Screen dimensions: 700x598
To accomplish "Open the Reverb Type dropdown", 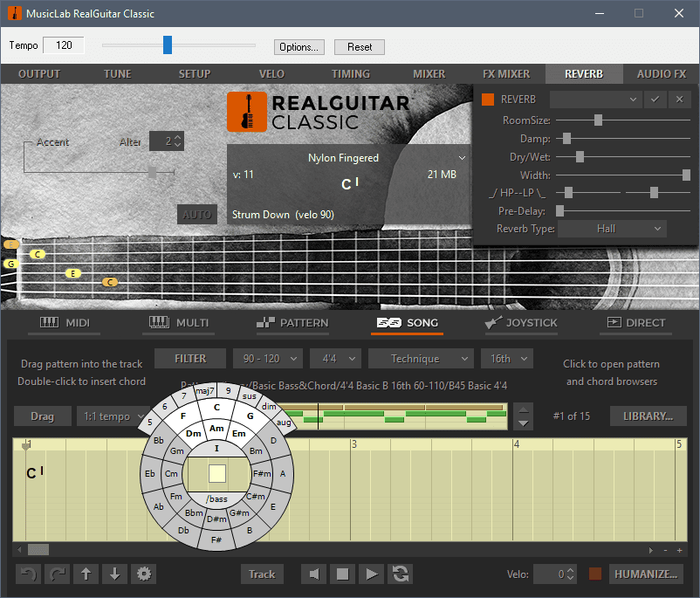I will click(x=611, y=229).
